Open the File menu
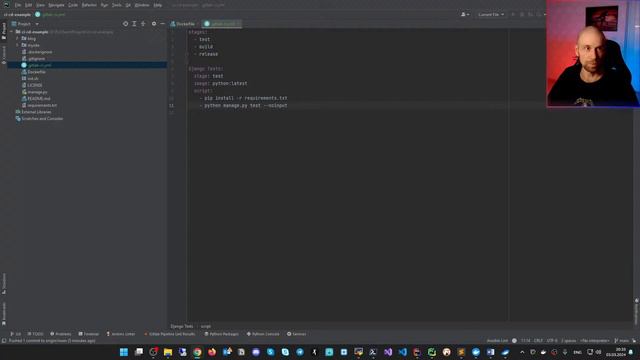The image size is (640, 360). click(18, 5)
